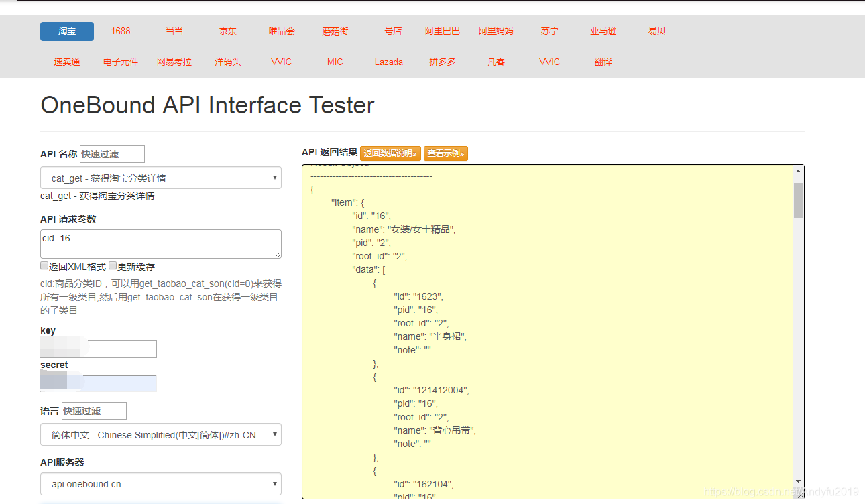
Task: Click the result panel scrollbar thumb
Action: pyautogui.click(x=798, y=200)
